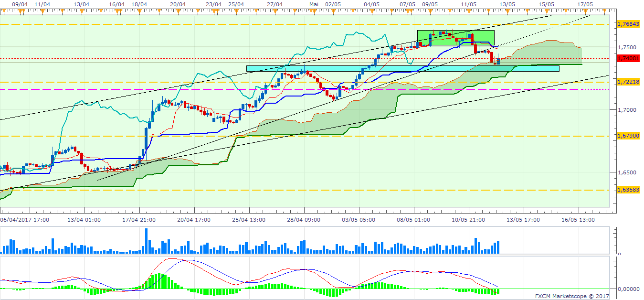644x300 pixels.
Task: Click the 1,63583 price level label
Action: tap(627, 190)
